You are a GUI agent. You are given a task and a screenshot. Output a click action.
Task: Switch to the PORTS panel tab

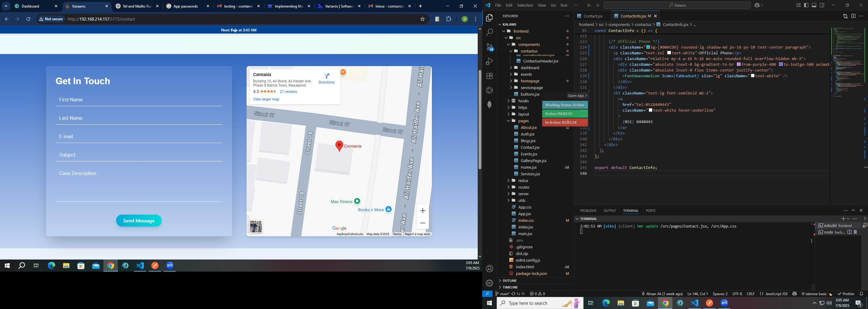pyautogui.click(x=650, y=211)
